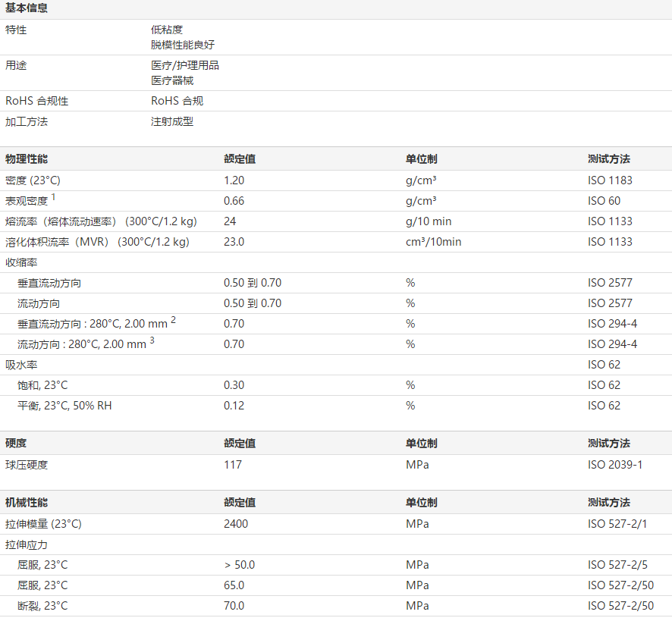Select the RoHS 合规 value text
This screenshot has width=672, height=618.
(177, 101)
